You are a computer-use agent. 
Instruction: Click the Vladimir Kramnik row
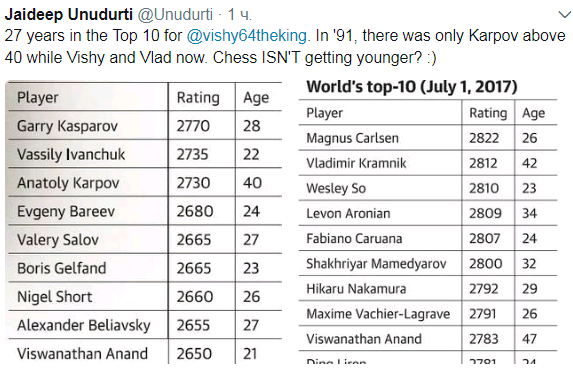(x=428, y=163)
